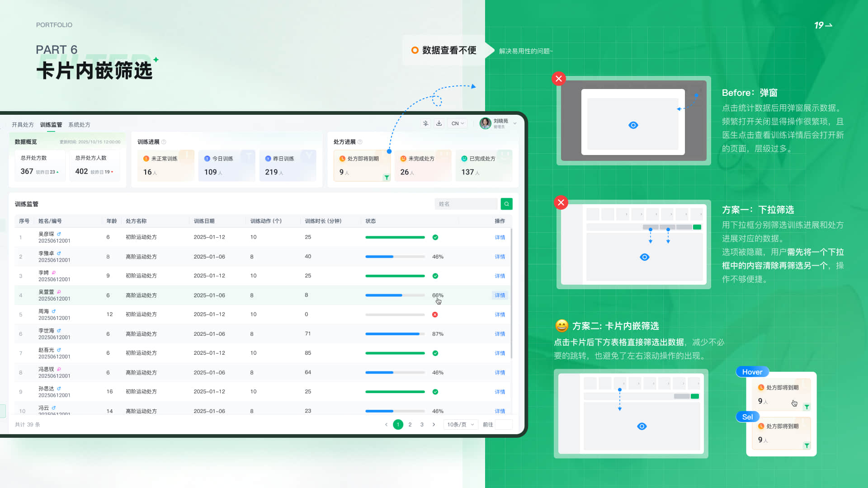This screenshot has height=488, width=868.
Task: Select page 1 in pagination
Action: tap(398, 425)
